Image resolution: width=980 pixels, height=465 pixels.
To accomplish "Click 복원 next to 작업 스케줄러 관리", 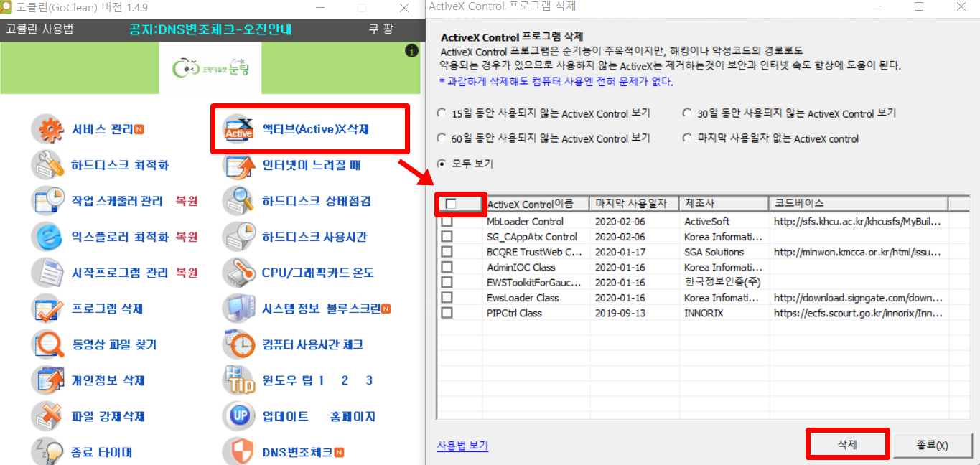I will tap(187, 201).
